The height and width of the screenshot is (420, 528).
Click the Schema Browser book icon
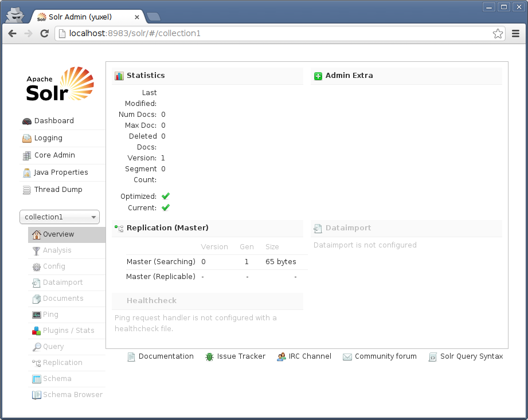[36, 395]
